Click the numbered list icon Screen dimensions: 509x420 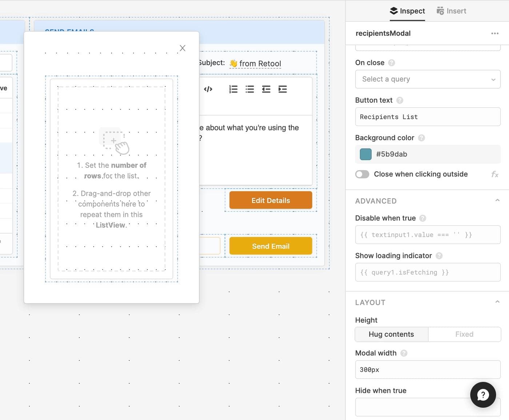coord(233,89)
